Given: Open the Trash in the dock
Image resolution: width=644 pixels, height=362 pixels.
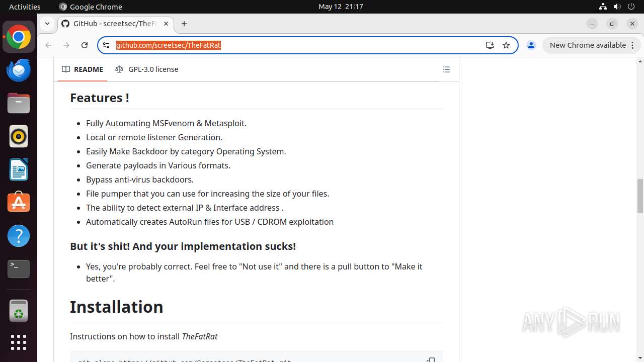Looking at the screenshot, I should 19,310.
